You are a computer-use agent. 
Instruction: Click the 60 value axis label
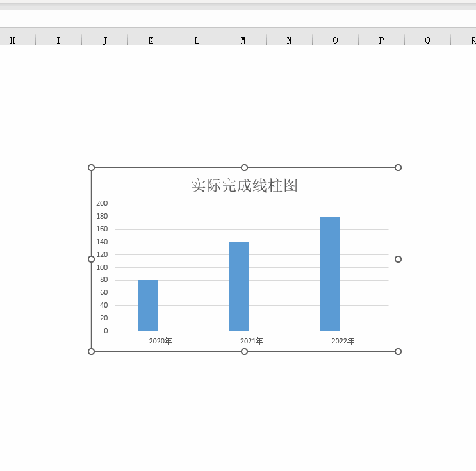pos(104,292)
